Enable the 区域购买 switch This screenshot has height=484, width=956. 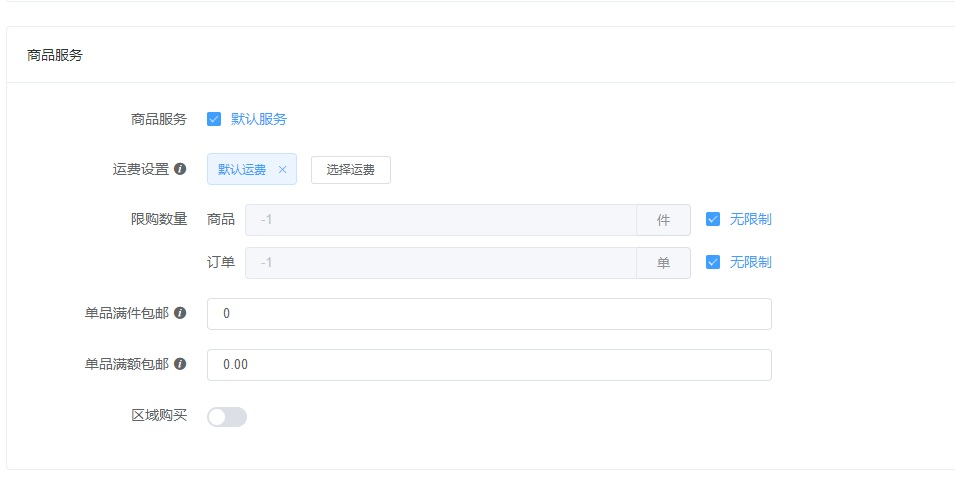tap(227, 417)
